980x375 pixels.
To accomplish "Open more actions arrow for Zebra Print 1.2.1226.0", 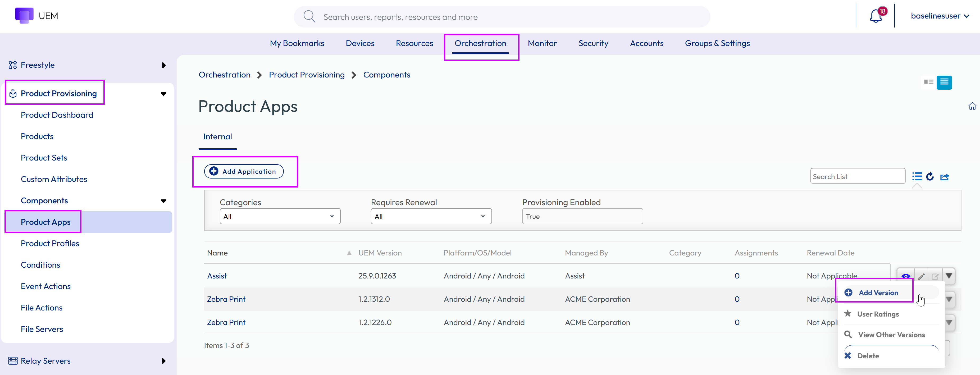I will click(949, 323).
